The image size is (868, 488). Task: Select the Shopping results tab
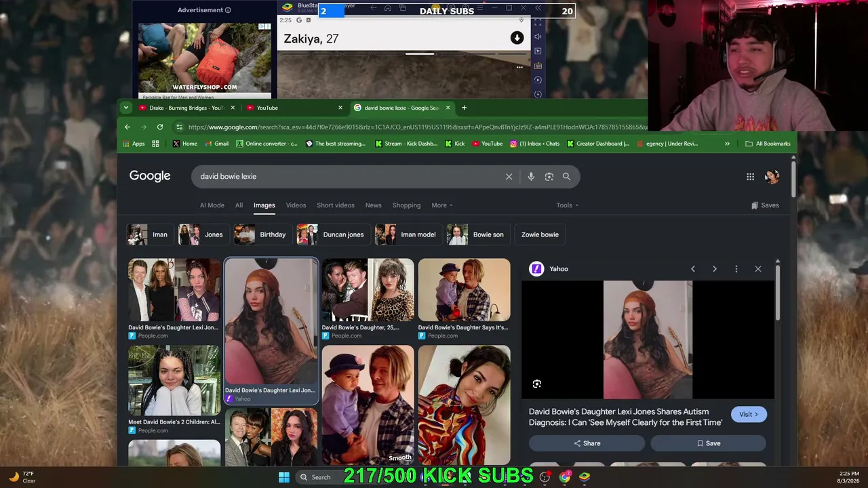point(407,205)
